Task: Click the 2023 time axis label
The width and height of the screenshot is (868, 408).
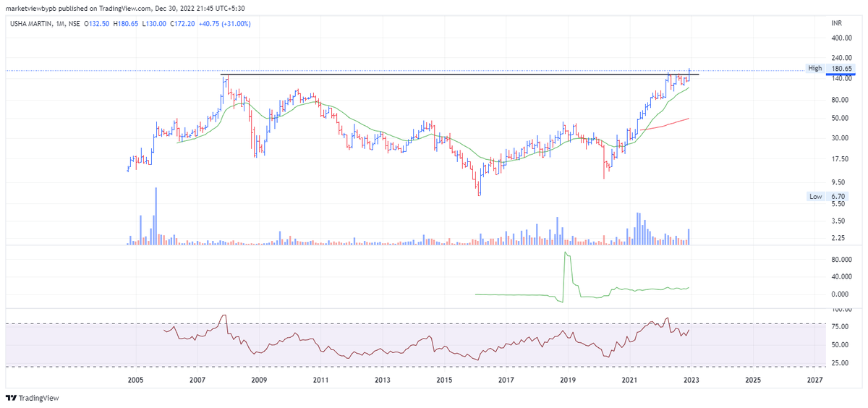Action: [x=691, y=380]
